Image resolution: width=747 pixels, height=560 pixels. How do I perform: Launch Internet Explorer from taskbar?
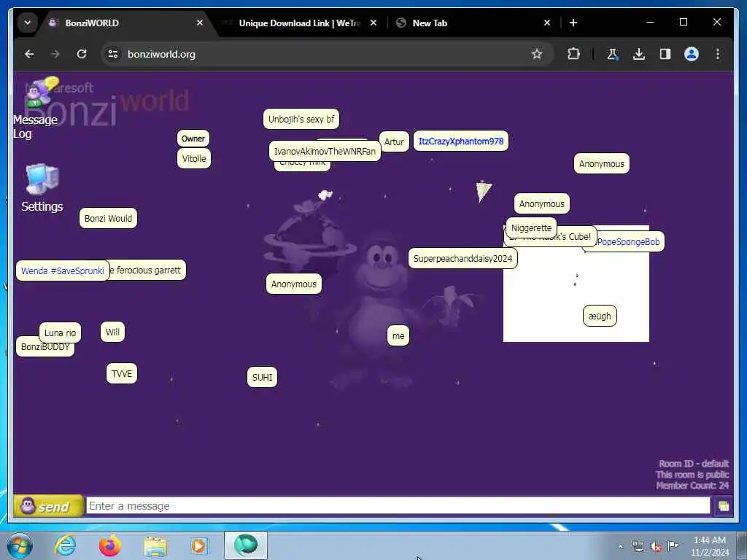click(x=65, y=545)
